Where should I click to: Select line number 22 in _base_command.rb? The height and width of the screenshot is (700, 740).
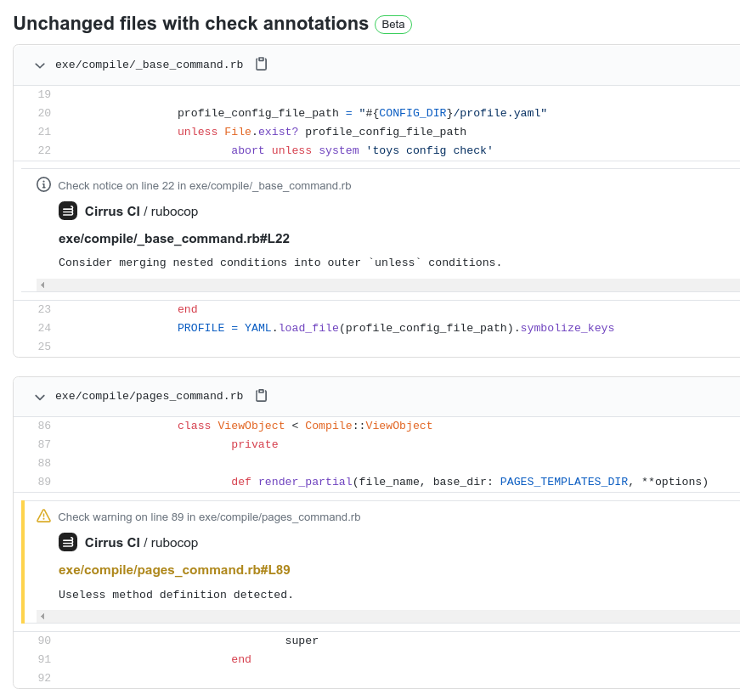(x=44, y=150)
